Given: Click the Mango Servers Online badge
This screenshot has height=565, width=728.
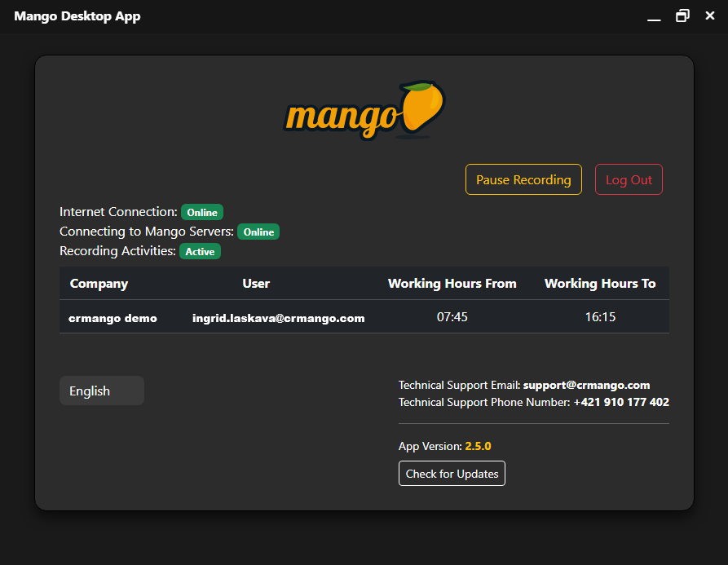Looking at the screenshot, I should click(x=258, y=232).
